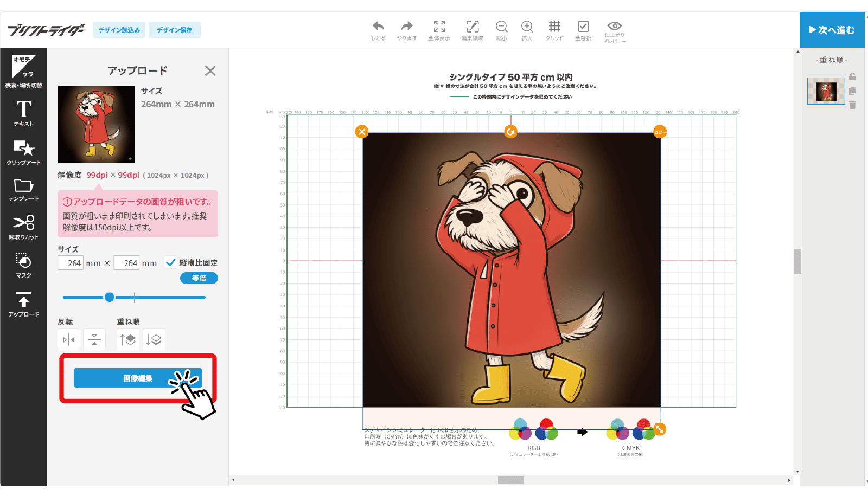Bring layer forward under 重ね順
Image resolution: width=868 pixels, height=496 pixels.
click(128, 340)
